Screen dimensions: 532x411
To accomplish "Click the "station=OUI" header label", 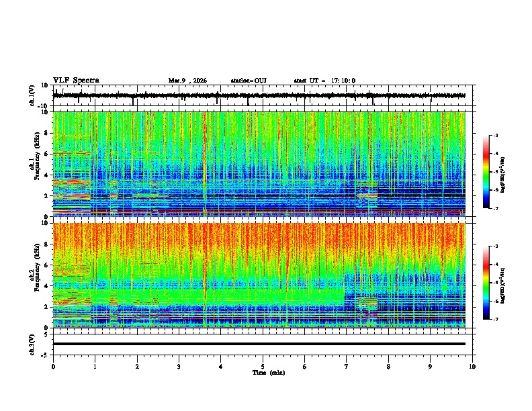I will [249, 81].
